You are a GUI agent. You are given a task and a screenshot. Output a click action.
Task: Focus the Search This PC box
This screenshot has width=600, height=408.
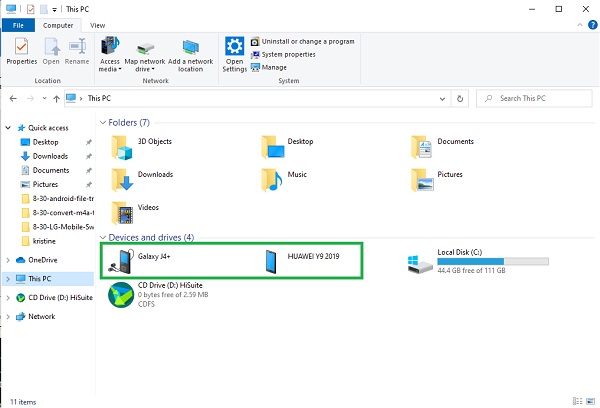pos(535,98)
